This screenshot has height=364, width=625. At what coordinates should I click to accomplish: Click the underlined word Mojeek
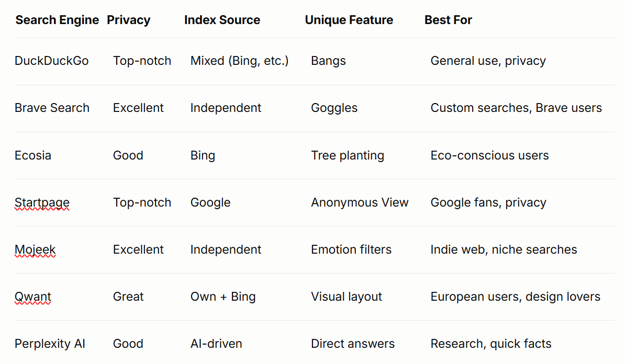[x=35, y=249]
